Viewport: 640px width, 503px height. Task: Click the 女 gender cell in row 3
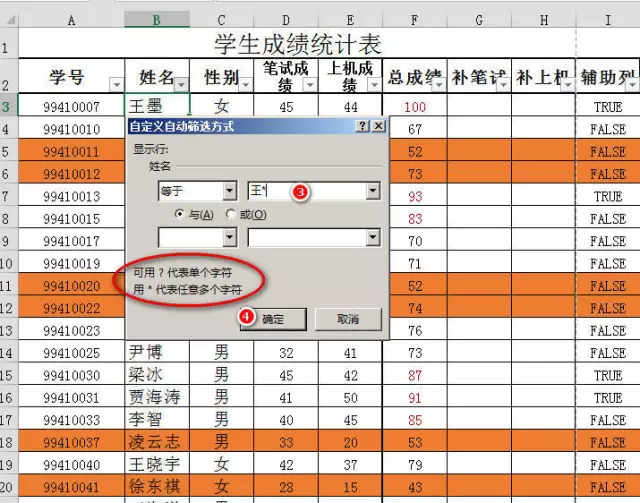(x=221, y=107)
